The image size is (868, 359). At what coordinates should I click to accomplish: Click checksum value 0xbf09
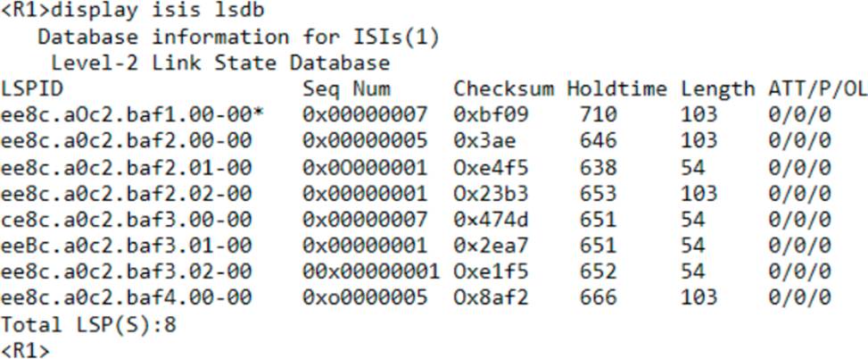491,114
